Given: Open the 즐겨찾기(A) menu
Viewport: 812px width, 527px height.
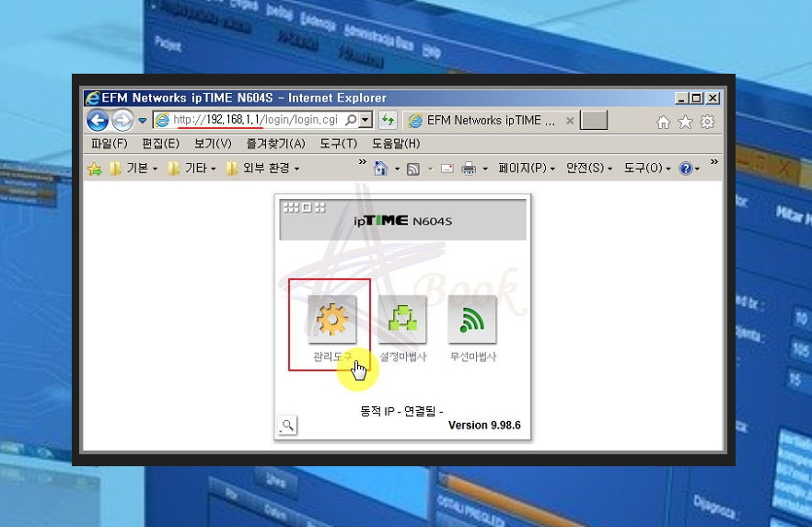Looking at the screenshot, I should (275, 144).
